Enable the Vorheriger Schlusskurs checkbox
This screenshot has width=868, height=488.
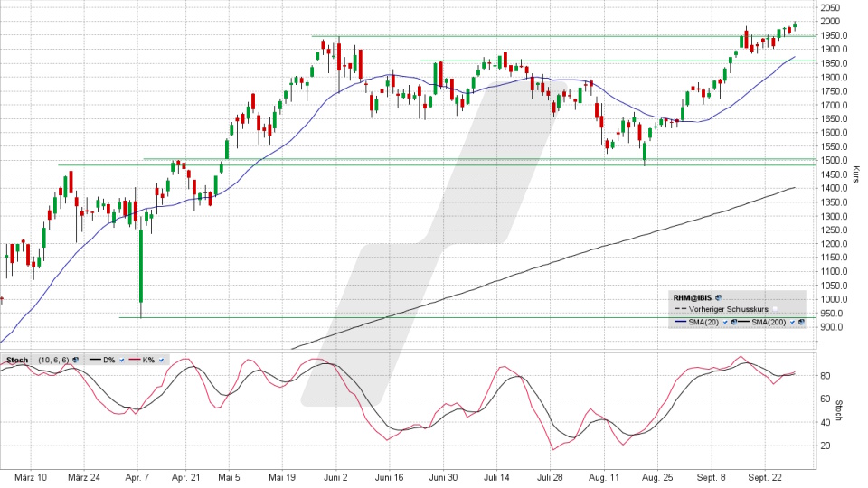tap(773, 309)
